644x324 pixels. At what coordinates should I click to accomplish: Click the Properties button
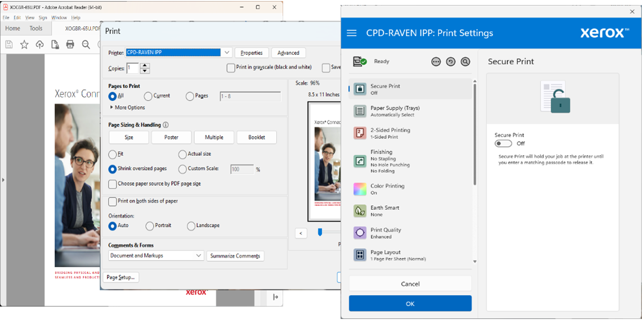pyautogui.click(x=252, y=52)
